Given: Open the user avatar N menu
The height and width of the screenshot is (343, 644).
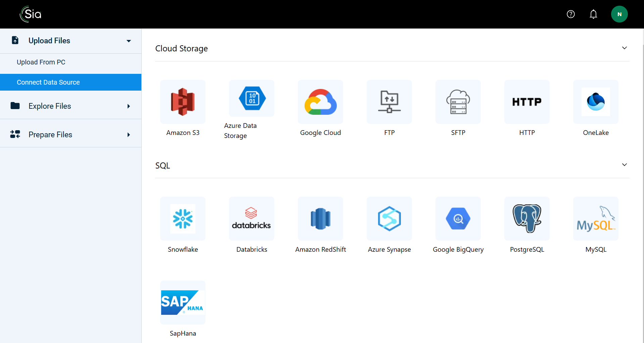Looking at the screenshot, I should 619,14.
